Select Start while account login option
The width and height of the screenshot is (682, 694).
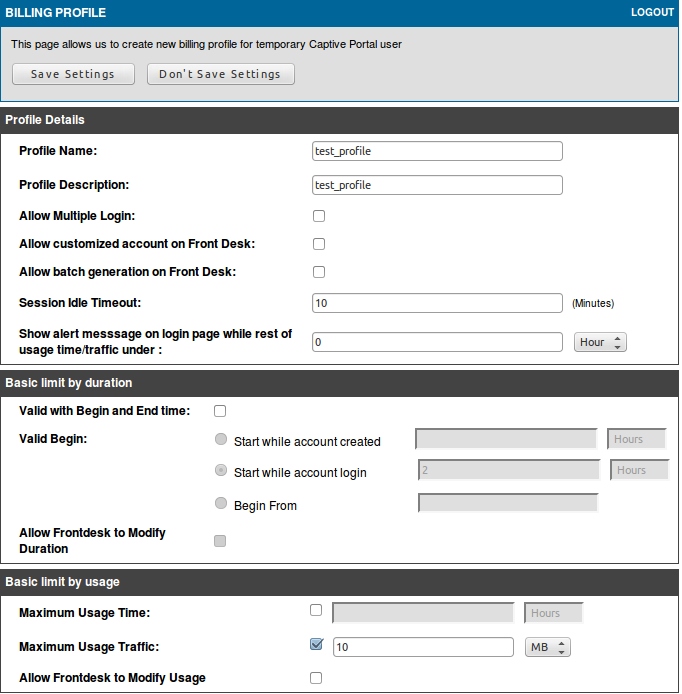[x=221, y=471]
